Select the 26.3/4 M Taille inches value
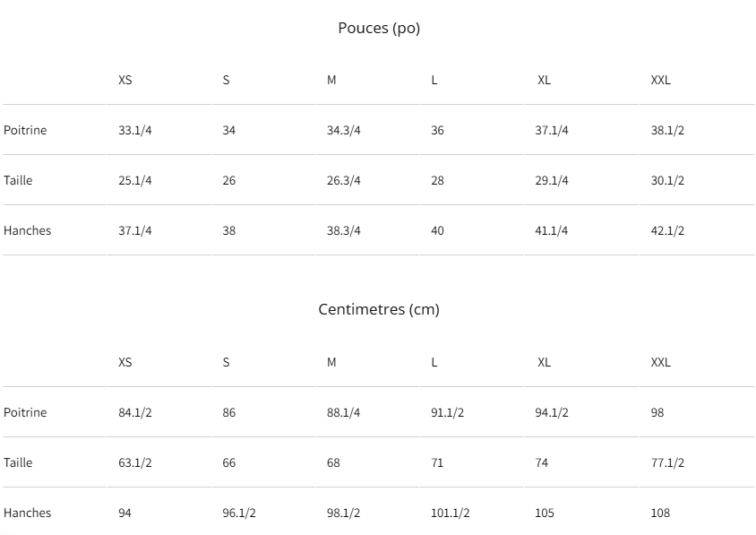Screen dimensions: 756x535 point(343,180)
